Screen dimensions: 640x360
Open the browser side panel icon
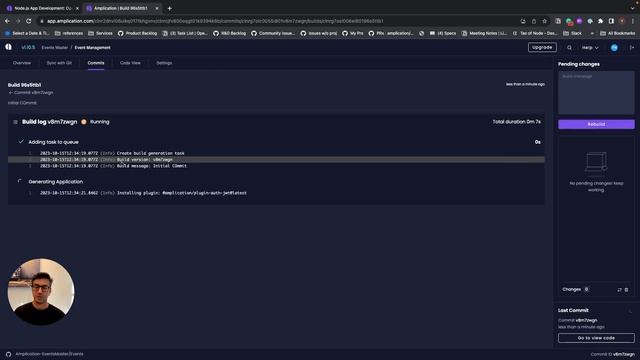(611, 21)
